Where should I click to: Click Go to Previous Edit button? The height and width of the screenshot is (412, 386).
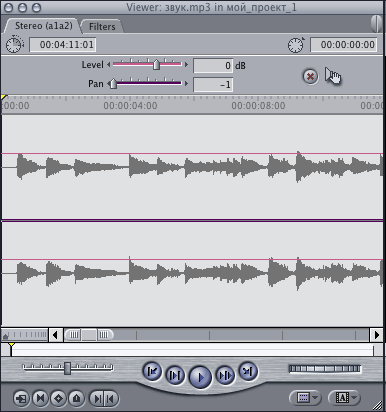[152, 371]
